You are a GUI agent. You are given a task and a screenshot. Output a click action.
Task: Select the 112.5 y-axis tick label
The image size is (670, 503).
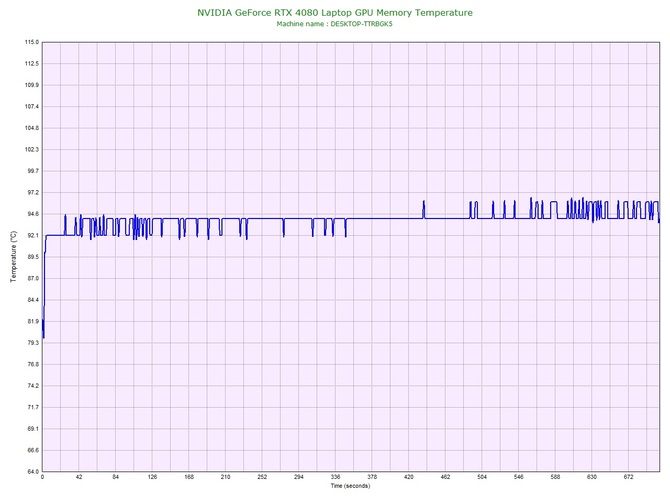click(32, 64)
